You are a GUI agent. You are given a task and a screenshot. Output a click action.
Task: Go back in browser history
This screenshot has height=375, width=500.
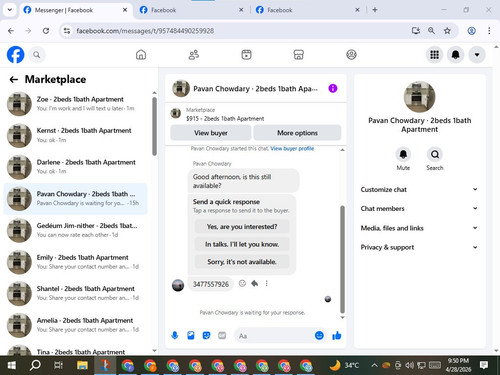[11, 31]
